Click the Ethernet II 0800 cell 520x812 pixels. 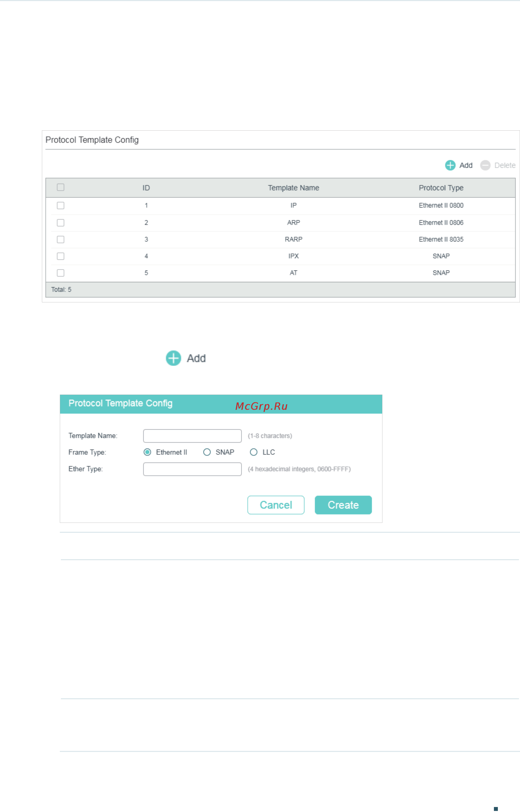441,205
